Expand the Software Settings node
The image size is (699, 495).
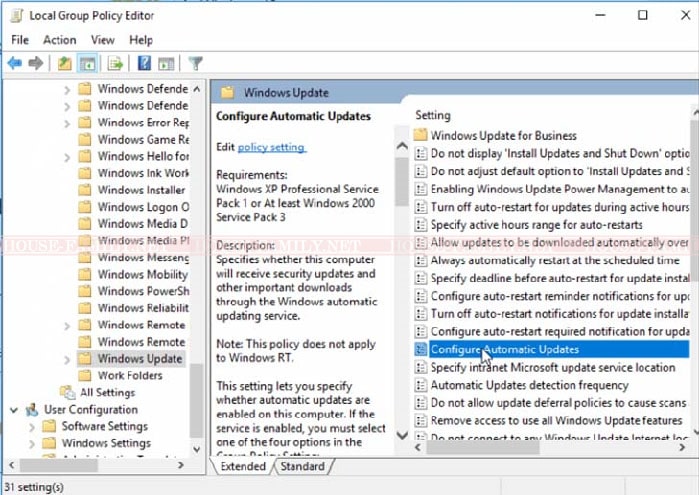coord(32,427)
